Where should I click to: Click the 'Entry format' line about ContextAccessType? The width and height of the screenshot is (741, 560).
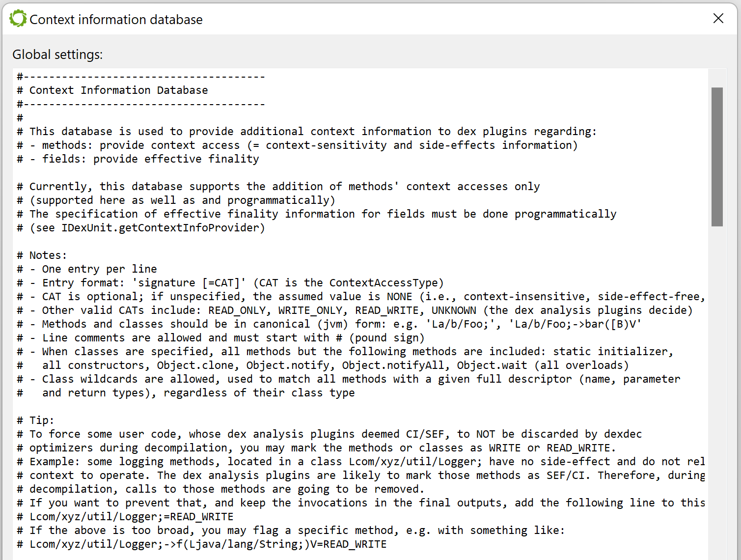(x=230, y=282)
